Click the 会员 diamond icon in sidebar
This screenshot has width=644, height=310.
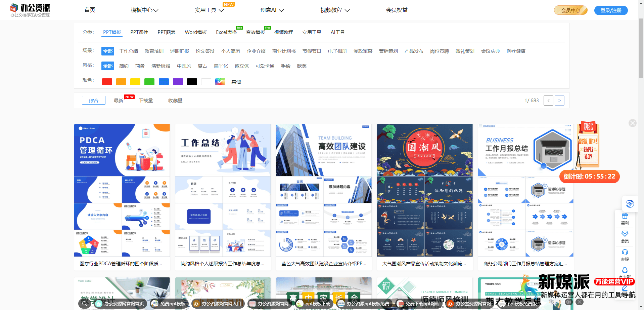(625, 236)
